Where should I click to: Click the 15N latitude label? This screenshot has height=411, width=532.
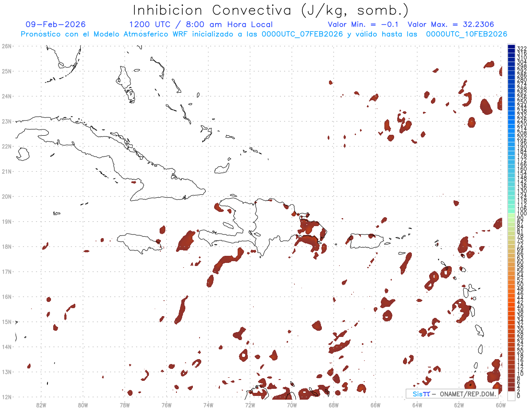tap(7, 321)
